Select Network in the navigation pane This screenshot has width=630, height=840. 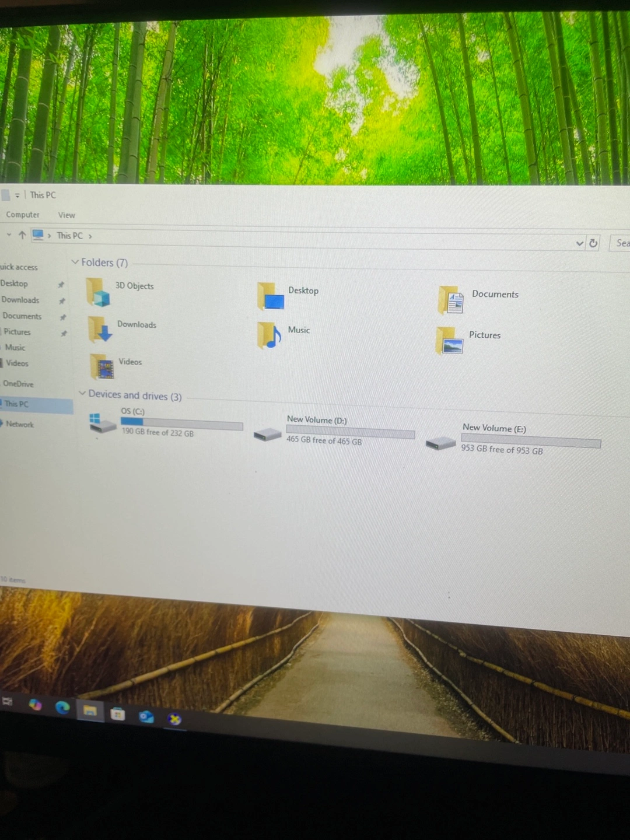point(20,424)
